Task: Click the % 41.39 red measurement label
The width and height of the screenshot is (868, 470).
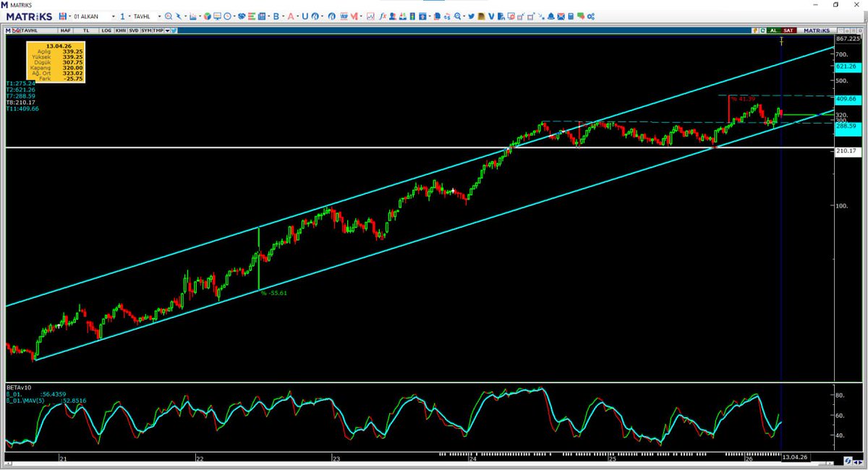Action: (x=743, y=98)
